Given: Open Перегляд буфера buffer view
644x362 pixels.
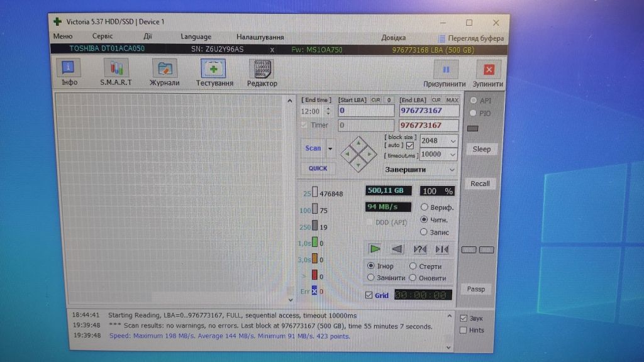Looking at the screenshot, I should click(470, 38).
